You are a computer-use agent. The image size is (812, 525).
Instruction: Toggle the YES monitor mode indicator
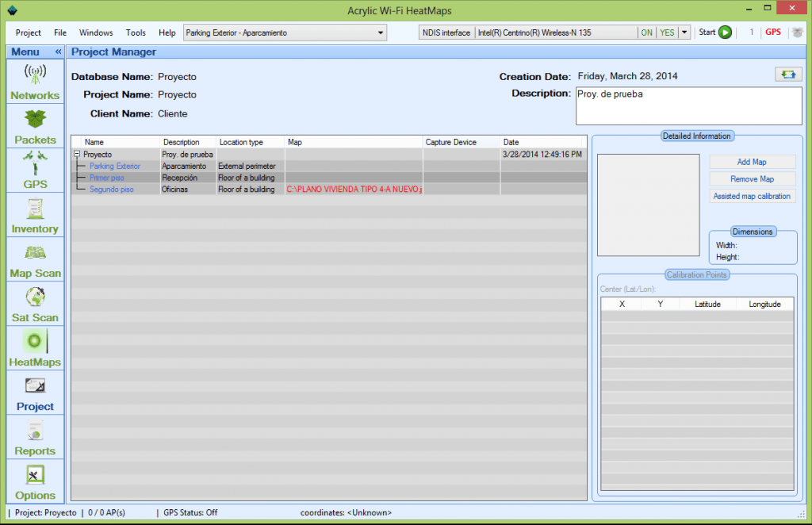tap(667, 33)
